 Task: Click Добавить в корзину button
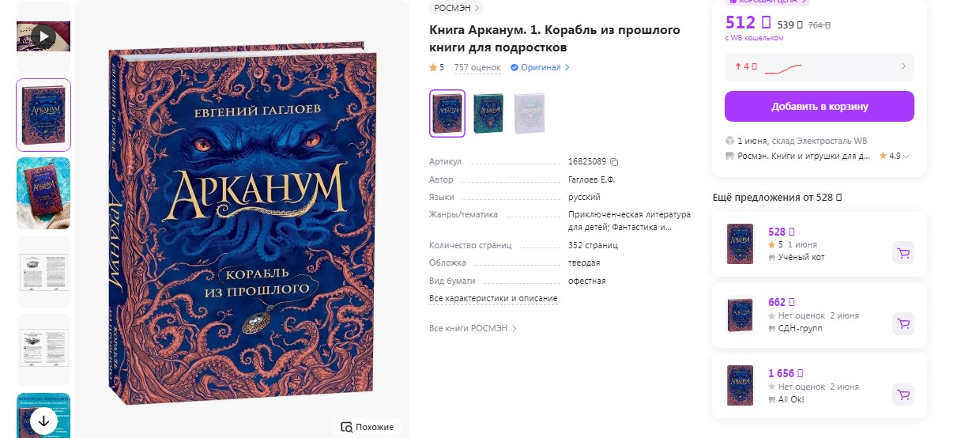click(x=820, y=107)
